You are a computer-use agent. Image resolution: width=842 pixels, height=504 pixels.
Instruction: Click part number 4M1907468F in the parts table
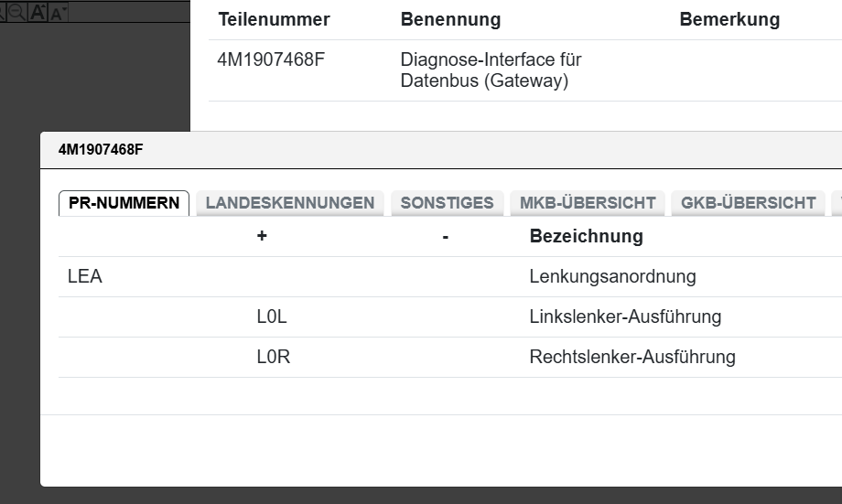pyautogui.click(x=271, y=60)
